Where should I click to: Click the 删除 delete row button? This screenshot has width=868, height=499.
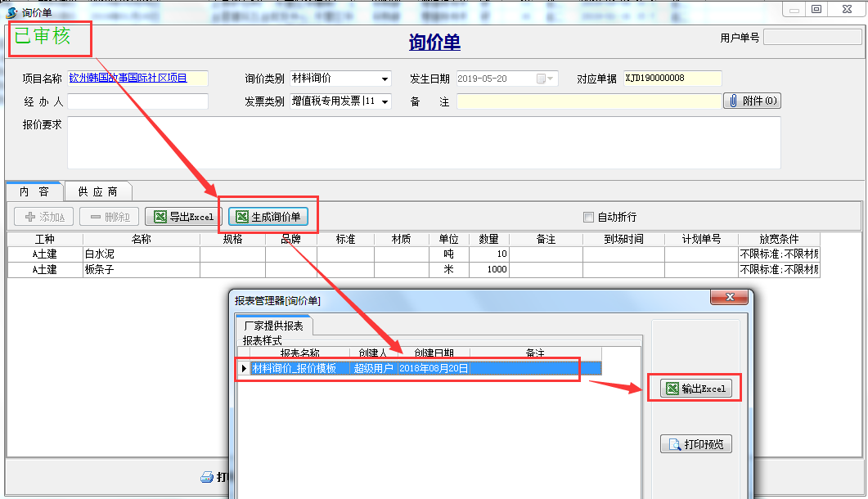click(x=110, y=217)
